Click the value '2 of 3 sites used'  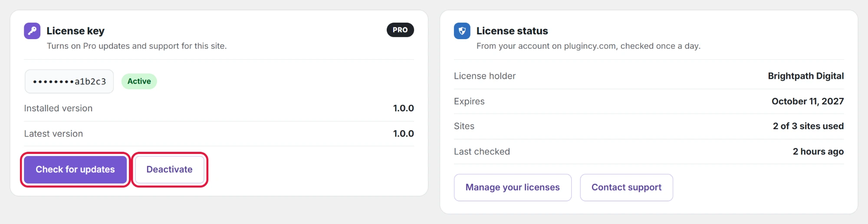tap(808, 126)
